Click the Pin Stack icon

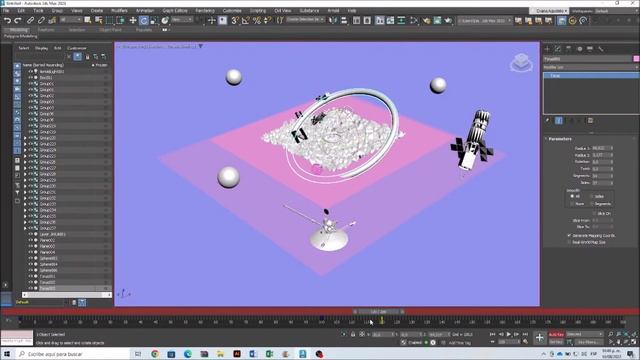click(548, 120)
